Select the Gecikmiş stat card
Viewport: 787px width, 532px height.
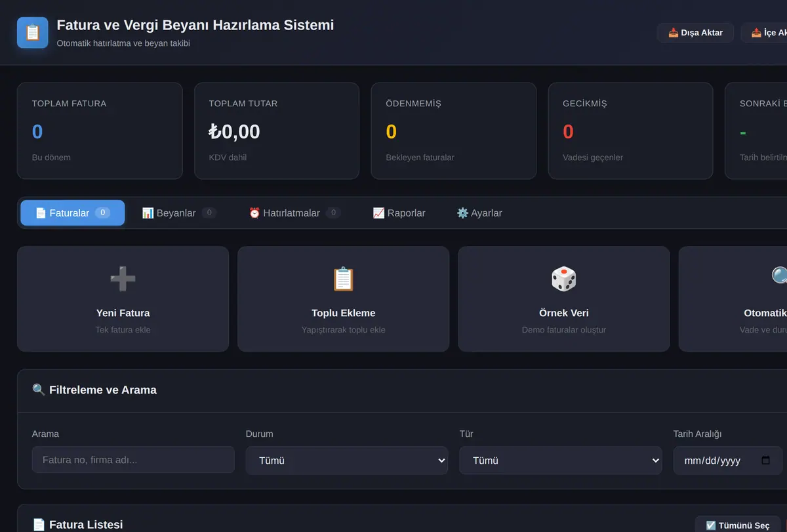click(x=631, y=131)
